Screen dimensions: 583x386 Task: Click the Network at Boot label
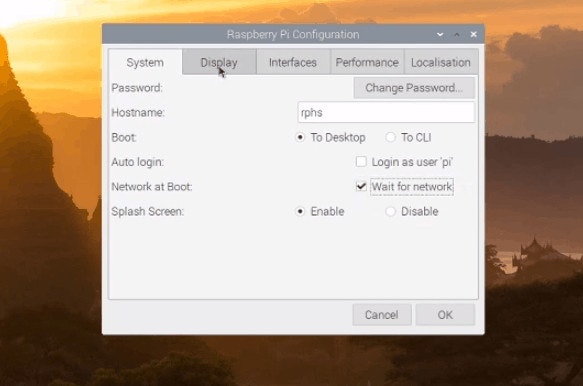[152, 186]
